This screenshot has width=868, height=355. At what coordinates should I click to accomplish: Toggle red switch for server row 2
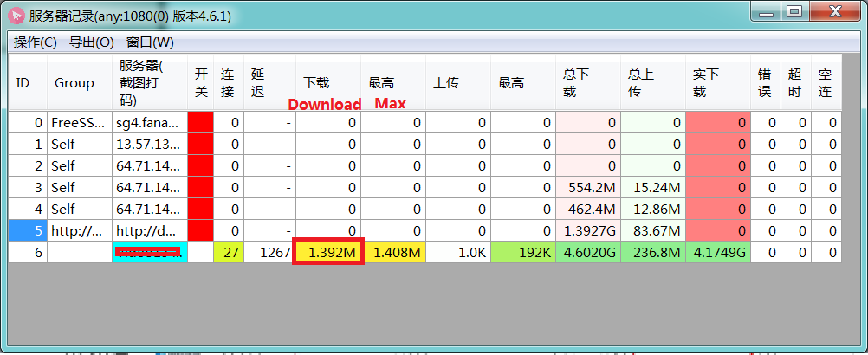(200, 165)
